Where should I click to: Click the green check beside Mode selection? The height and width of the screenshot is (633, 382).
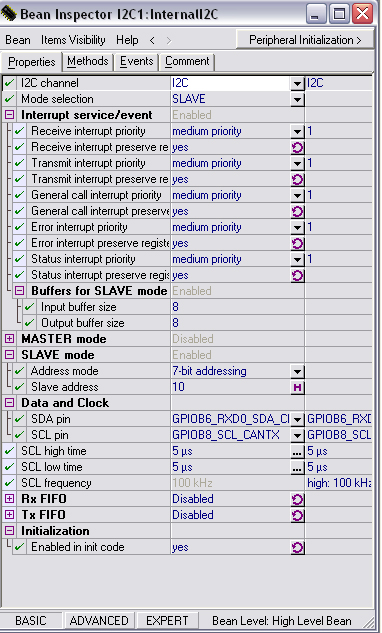point(10,99)
